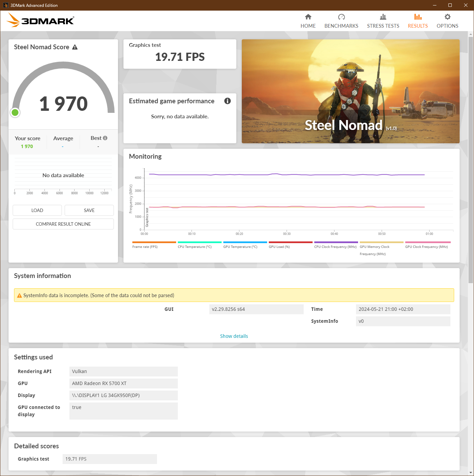The width and height of the screenshot is (474, 476).
Task: Click the Show details link
Action: click(234, 336)
